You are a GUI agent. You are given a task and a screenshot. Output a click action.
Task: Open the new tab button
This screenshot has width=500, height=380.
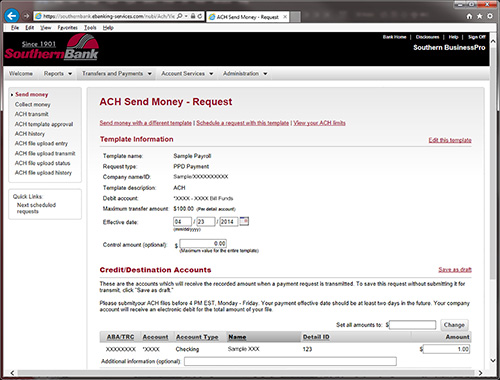point(295,17)
